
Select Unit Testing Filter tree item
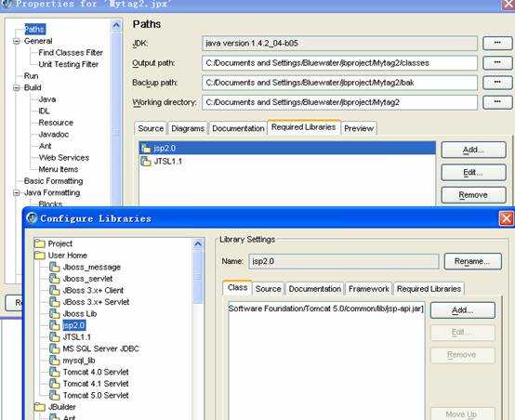[x=68, y=64]
